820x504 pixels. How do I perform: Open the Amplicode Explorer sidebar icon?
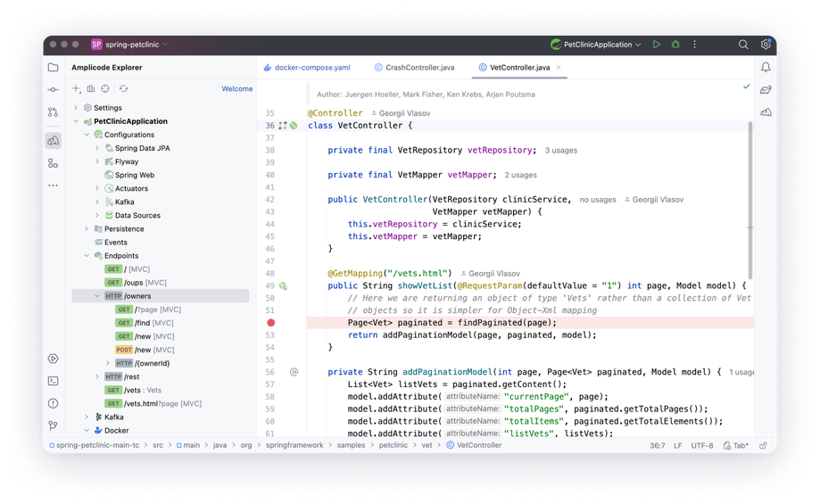click(54, 141)
